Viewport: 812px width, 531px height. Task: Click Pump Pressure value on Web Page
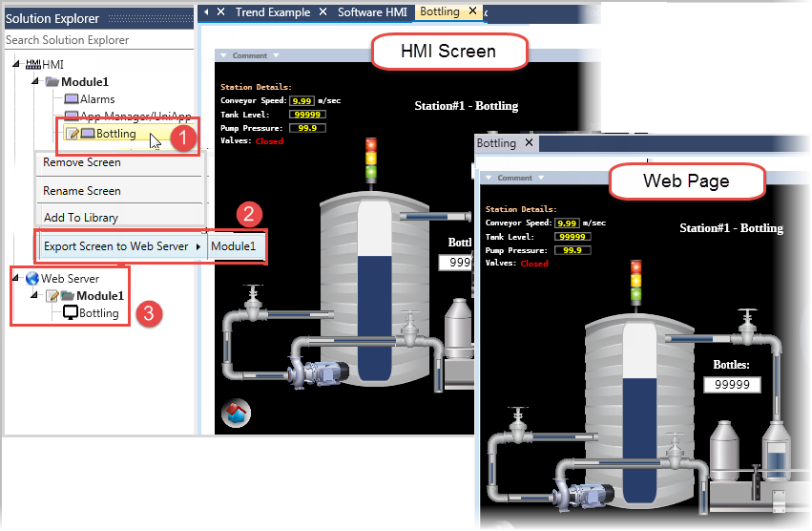click(573, 250)
